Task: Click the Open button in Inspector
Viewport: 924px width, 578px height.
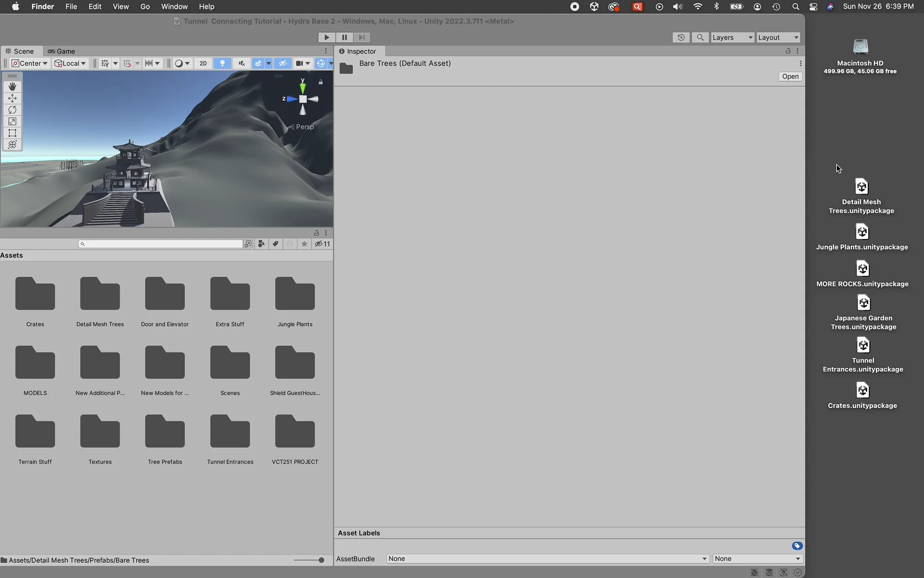Action: pos(790,77)
